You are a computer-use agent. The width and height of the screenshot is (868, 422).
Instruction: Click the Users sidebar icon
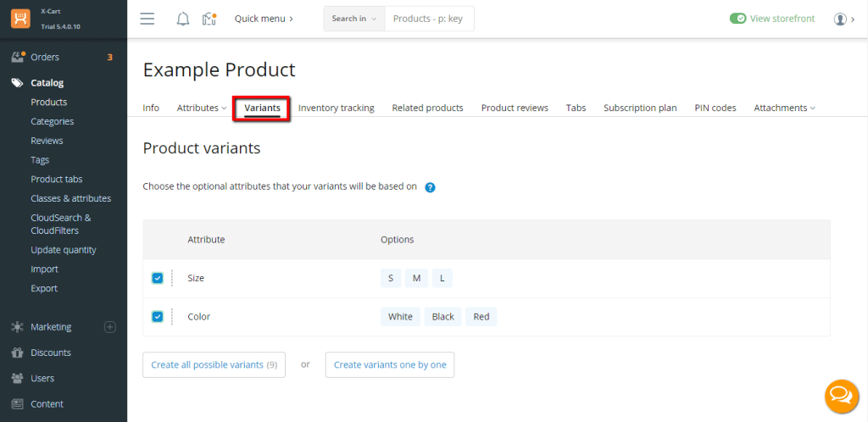coord(17,378)
